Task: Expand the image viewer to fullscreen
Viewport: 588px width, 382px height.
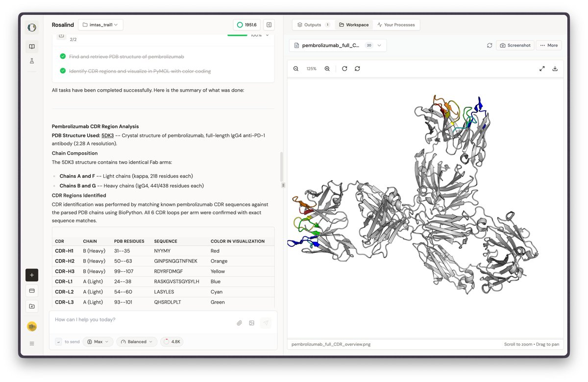Action: point(542,69)
